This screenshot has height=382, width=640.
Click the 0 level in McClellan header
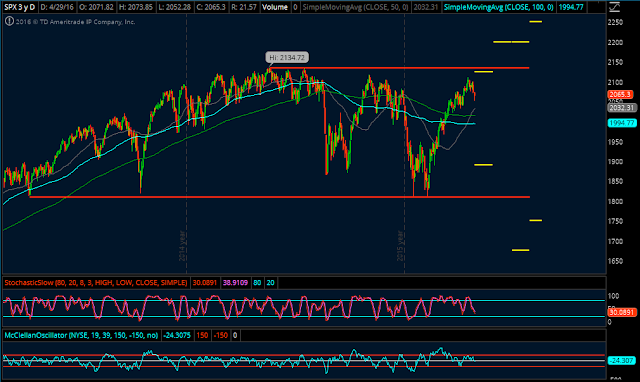click(x=235, y=335)
